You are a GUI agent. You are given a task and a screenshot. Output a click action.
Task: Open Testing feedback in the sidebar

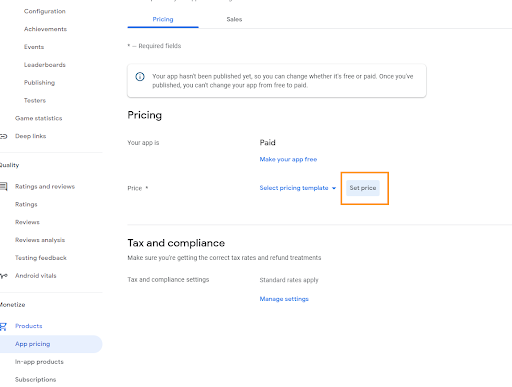[x=41, y=258]
